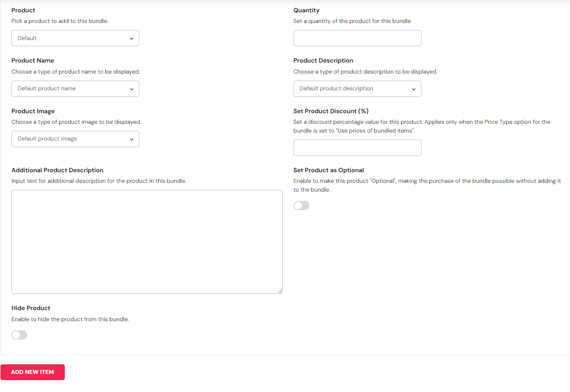Image resolution: width=570 pixels, height=392 pixels.
Task: Click inside the Additional Product Description textarea
Action: 147,241
